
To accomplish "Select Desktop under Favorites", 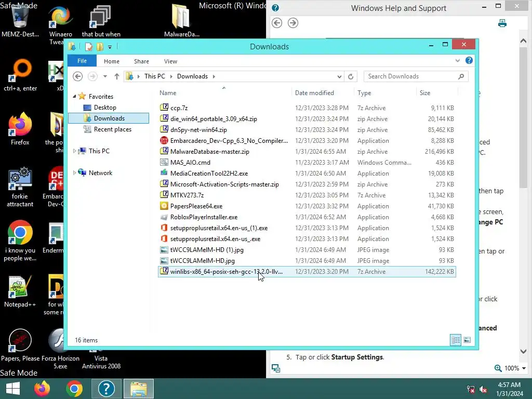I will point(105,108).
